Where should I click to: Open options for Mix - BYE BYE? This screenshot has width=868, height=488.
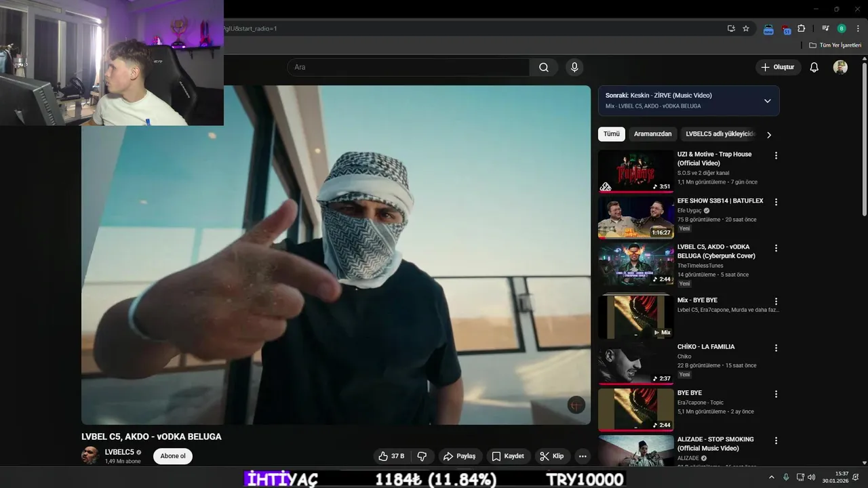776,301
